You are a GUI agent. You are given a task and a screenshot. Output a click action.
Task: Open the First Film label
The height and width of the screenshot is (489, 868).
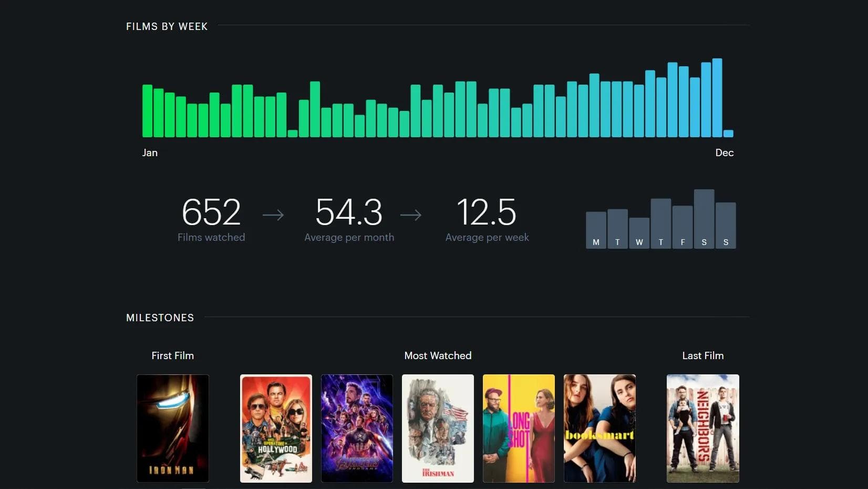pos(172,355)
